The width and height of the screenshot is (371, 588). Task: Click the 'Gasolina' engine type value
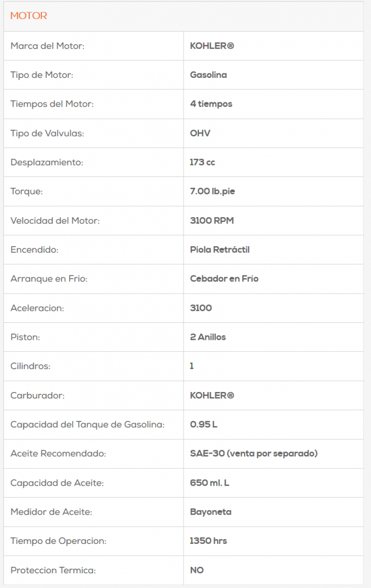(208, 75)
